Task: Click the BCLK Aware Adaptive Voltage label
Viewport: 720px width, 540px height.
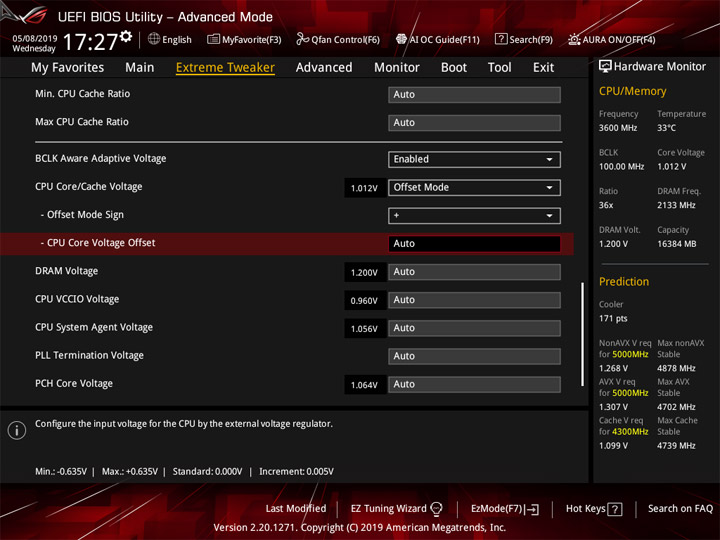Action: [x=101, y=158]
